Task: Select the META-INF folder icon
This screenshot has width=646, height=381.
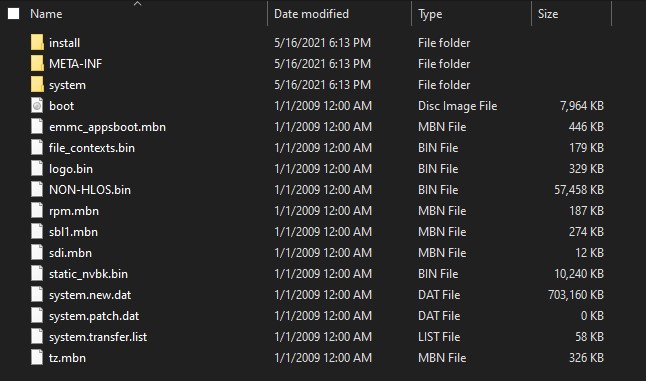Action: (x=37, y=63)
